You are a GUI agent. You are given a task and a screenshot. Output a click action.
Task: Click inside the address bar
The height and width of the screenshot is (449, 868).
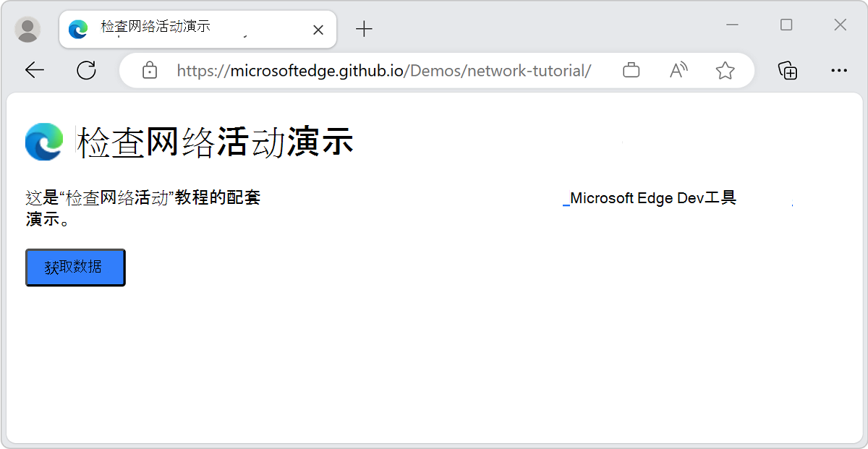click(383, 70)
